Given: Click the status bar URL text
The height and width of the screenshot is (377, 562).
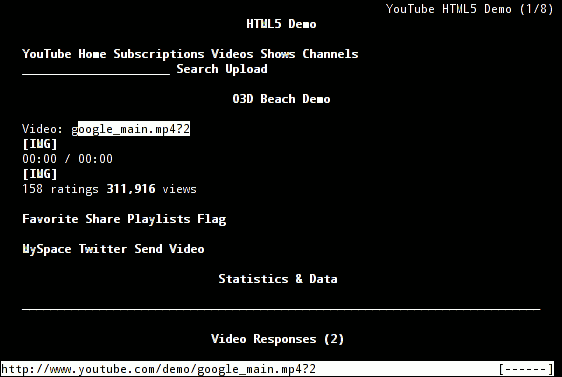Looking at the screenshot, I should [158, 369].
